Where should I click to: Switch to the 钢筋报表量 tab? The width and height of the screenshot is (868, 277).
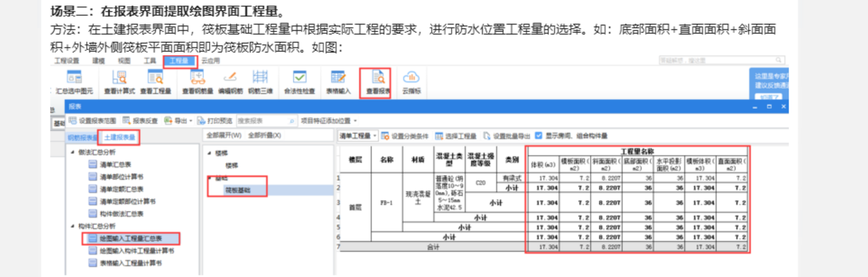tap(82, 137)
